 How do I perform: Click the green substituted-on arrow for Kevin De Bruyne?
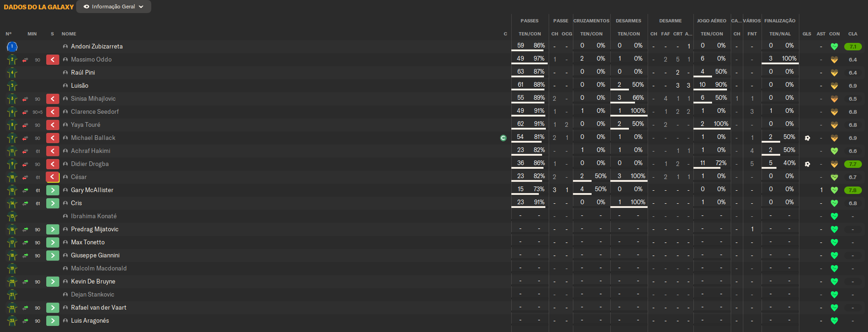point(53,282)
